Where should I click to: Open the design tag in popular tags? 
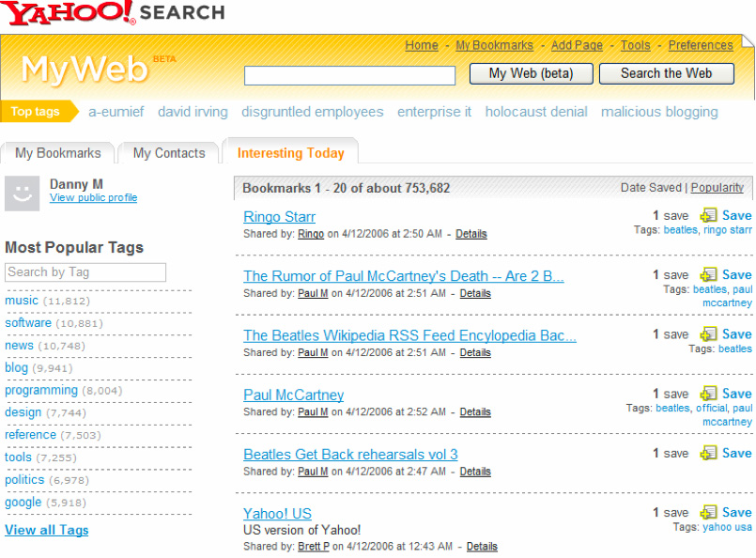point(23,412)
